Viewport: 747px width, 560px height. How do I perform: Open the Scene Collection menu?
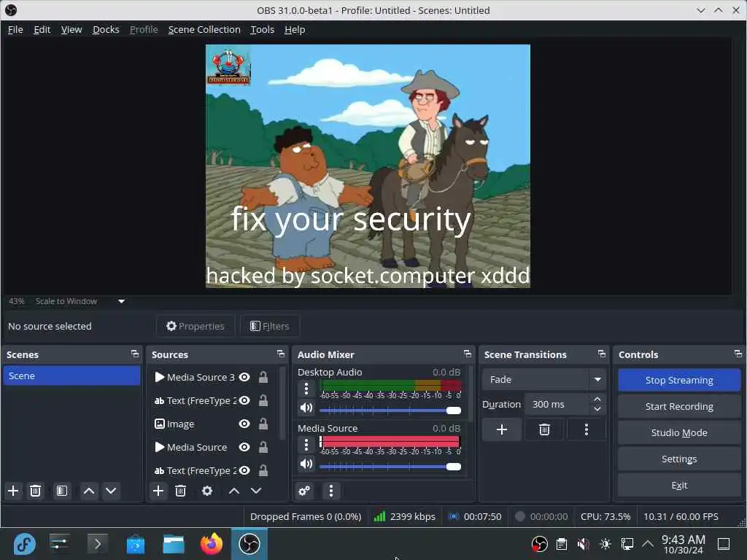point(204,29)
